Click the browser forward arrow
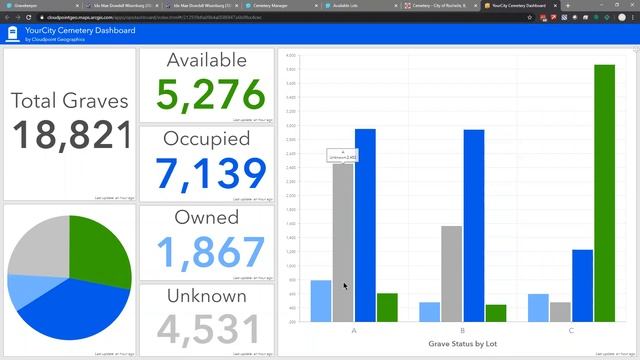This screenshot has height=360, width=640. tap(18, 18)
